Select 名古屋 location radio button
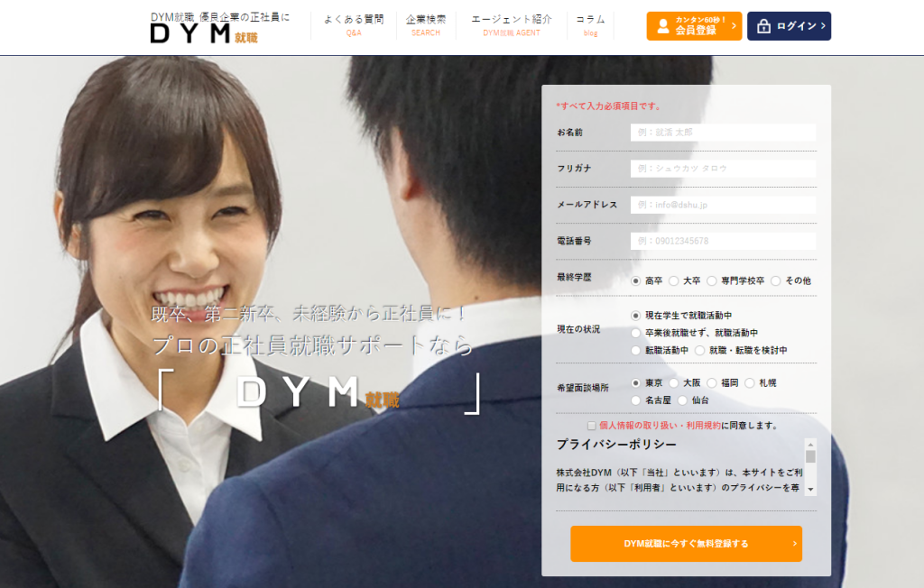 (635, 400)
